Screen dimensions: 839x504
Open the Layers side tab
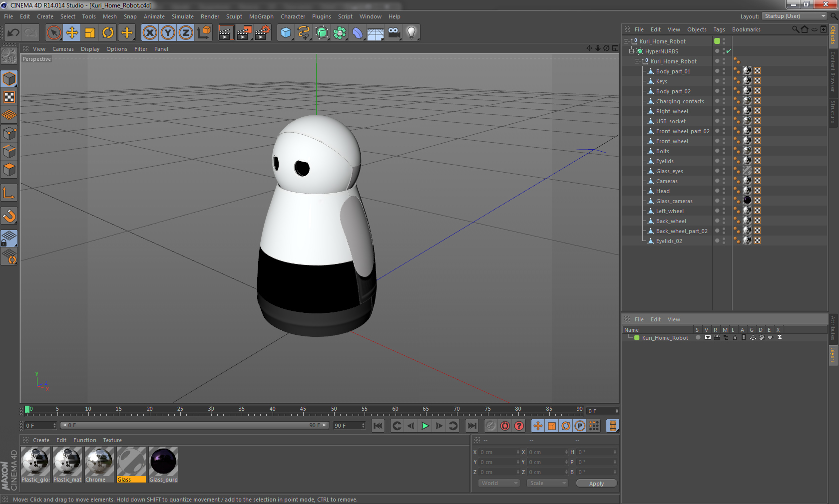833,355
